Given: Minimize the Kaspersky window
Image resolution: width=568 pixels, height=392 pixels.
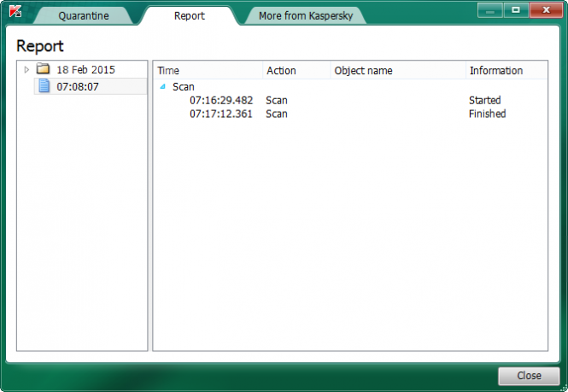Looking at the screenshot, I should pyautogui.click(x=489, y=10).
